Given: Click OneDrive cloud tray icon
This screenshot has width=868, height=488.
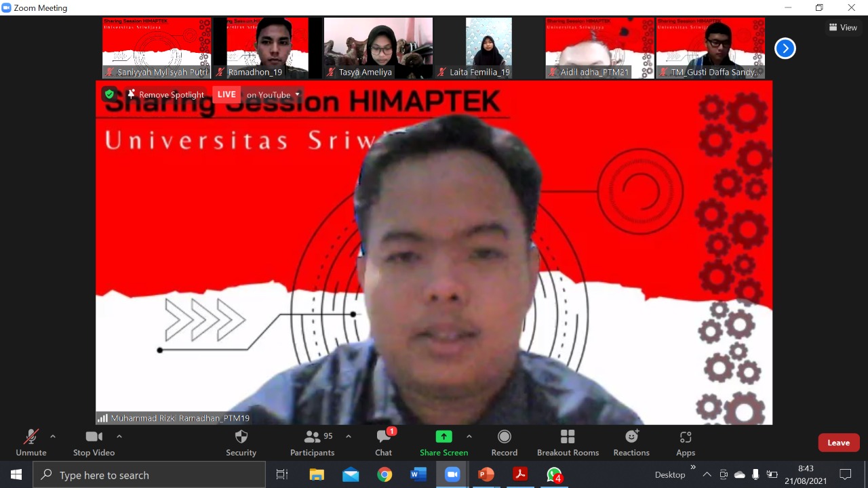Looking at the screenshot, I should click(x=740, y=475).
